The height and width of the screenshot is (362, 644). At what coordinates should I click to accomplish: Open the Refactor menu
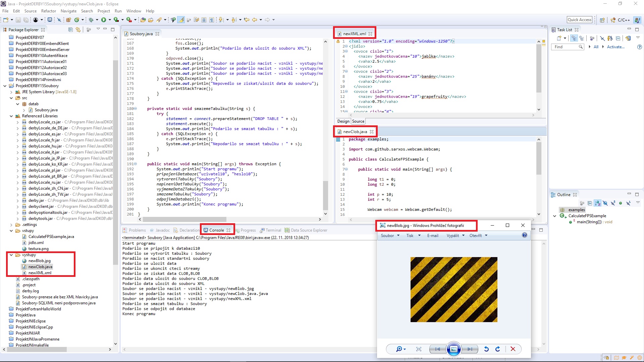48,11
